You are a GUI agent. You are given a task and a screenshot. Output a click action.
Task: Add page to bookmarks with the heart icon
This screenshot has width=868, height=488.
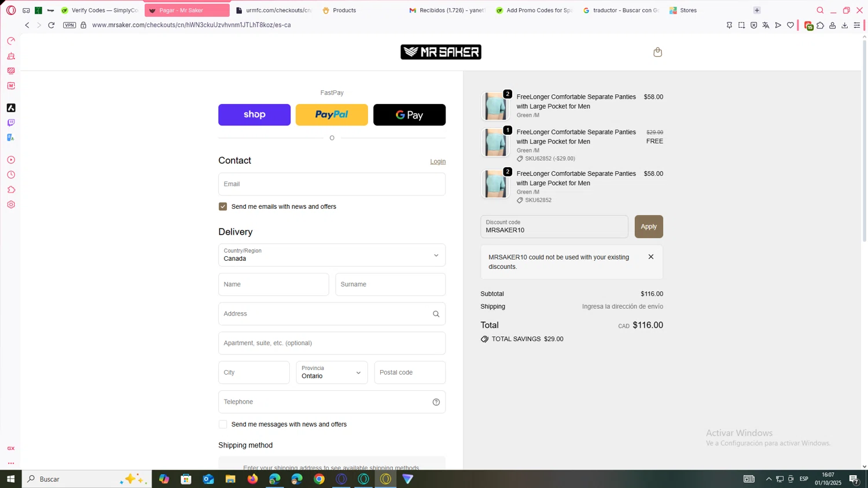coord(790,25)
